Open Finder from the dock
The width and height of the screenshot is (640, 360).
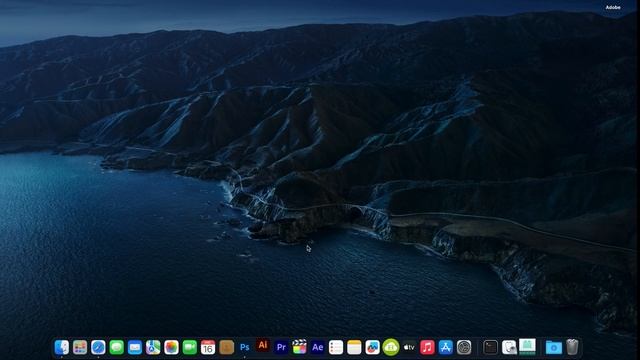[x=62, y=347]
